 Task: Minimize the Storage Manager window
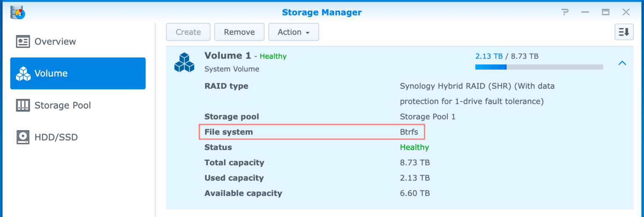coord(585,13)
